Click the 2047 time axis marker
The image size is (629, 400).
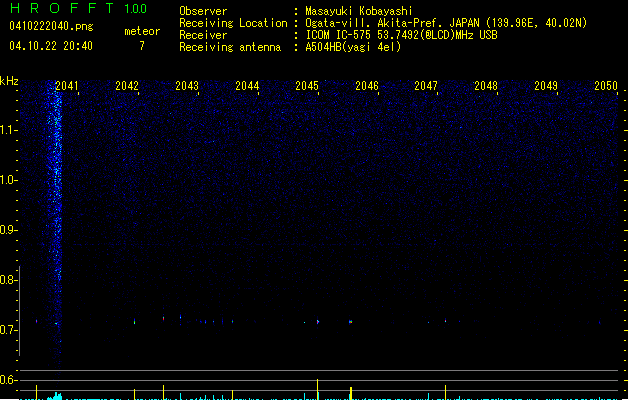pos(426,86)
